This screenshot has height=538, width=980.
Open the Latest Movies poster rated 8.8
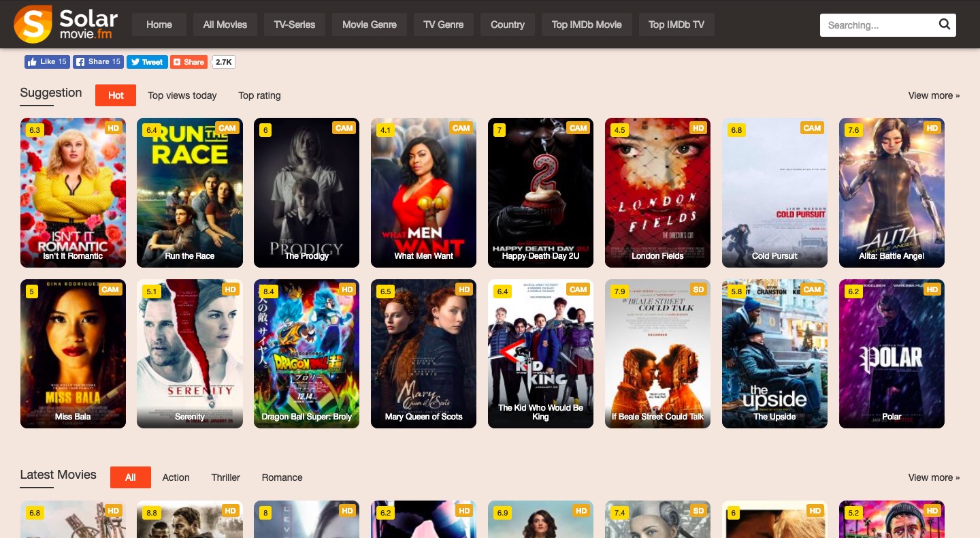pos(190,520)
